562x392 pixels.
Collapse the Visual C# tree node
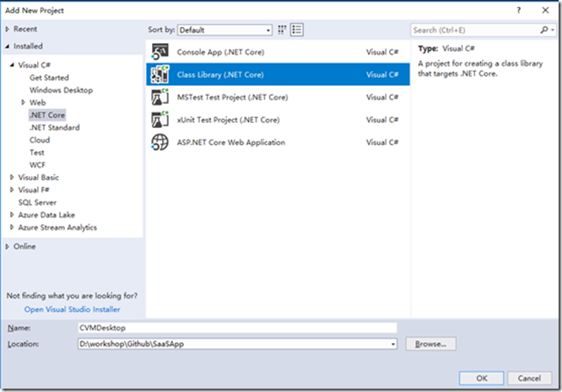click(x=12, y=65)
